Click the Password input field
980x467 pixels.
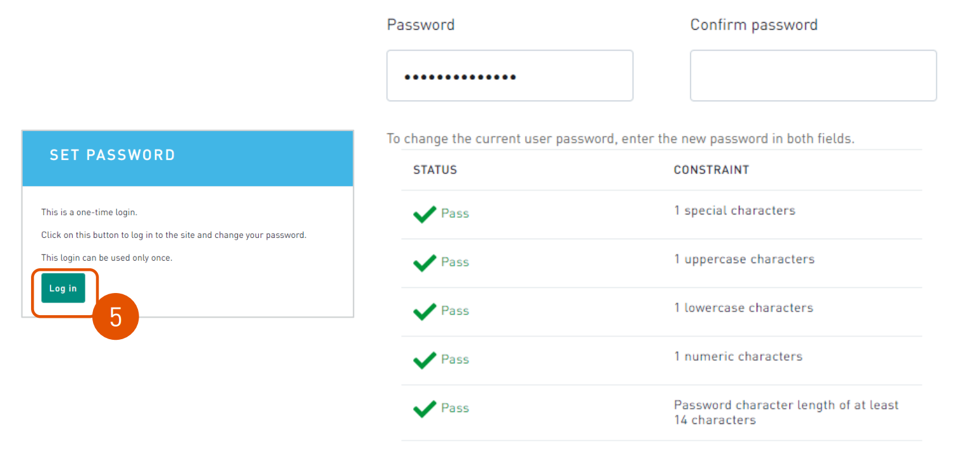tap(509, 76)
